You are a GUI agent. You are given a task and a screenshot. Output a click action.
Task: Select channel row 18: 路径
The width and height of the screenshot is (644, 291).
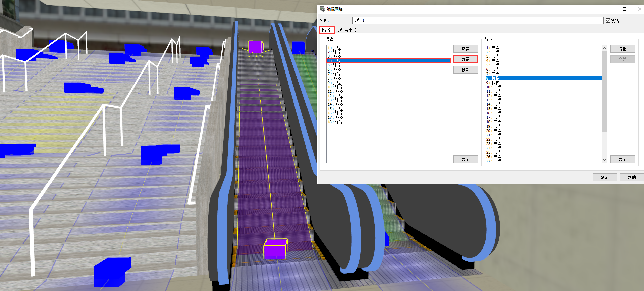pyautogui.click(x=388, y=122)
